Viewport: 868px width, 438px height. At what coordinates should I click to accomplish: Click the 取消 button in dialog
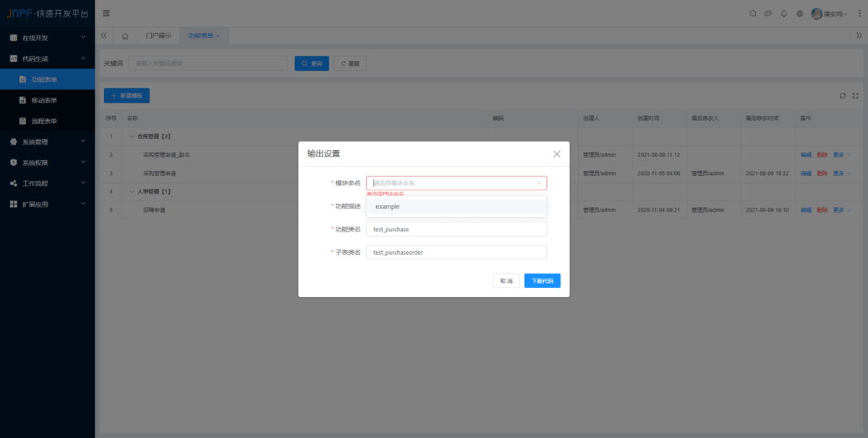pyautogui.click(x=506, y=281)
